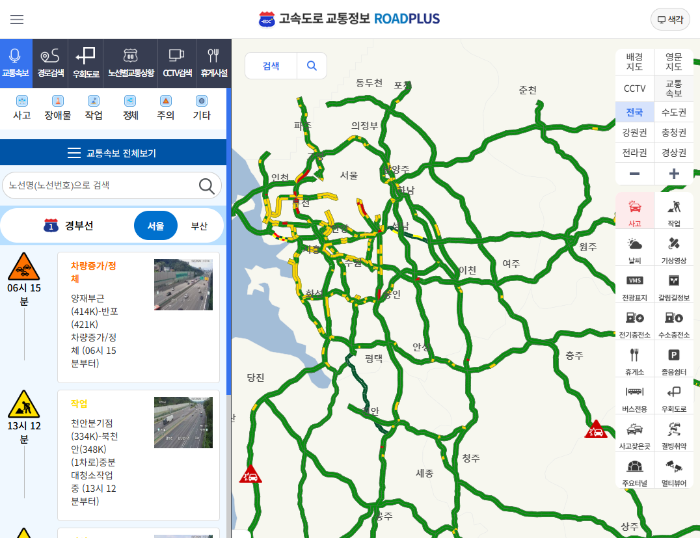Show 수소충전소 hydrogen stations
The image size is (700, 538).
click(x=673, y=322)
